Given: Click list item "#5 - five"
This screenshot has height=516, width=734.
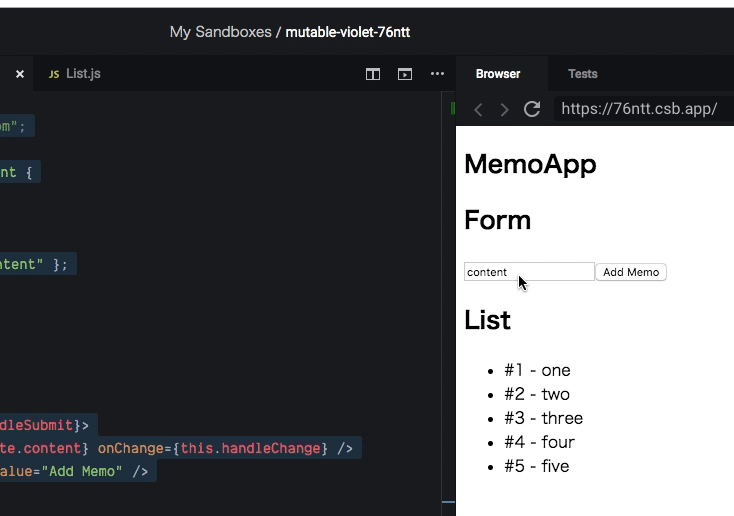Looking at the screenshot, I should tap(536, 466).
